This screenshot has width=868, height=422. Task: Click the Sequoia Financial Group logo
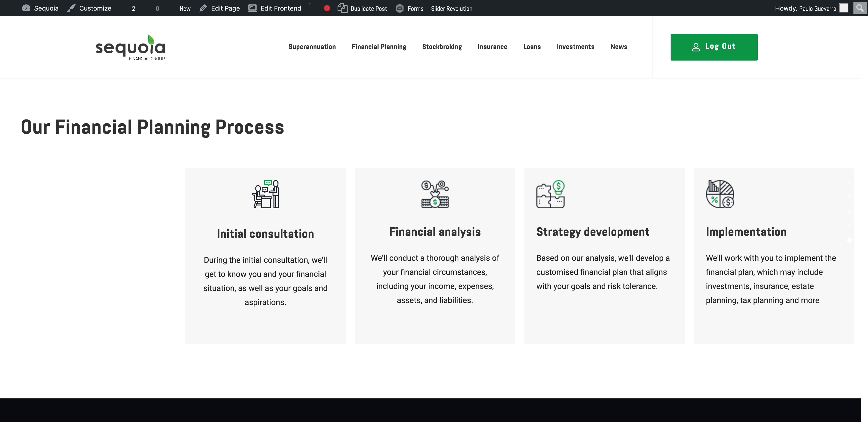(x=130, y=48)
